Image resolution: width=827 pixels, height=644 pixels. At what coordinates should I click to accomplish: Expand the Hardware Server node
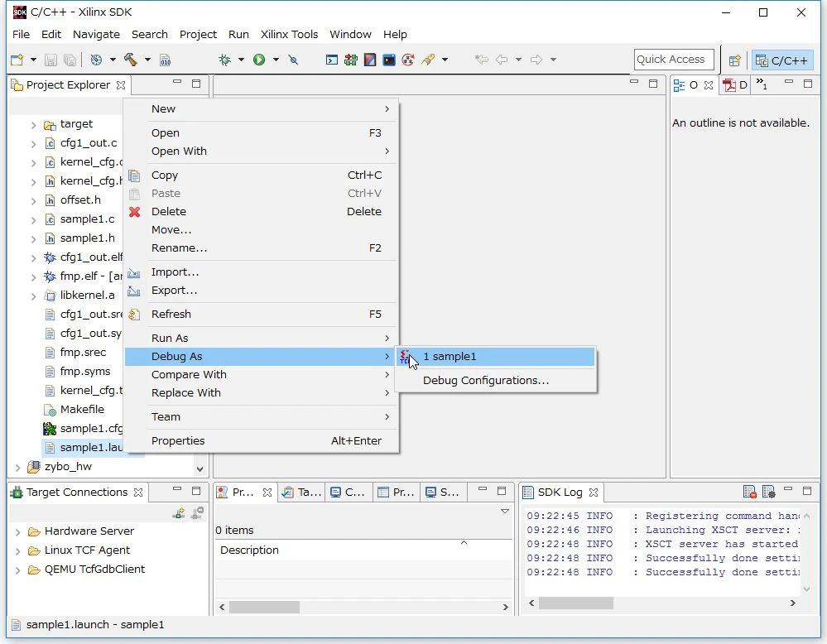click(x=17, y=531)
